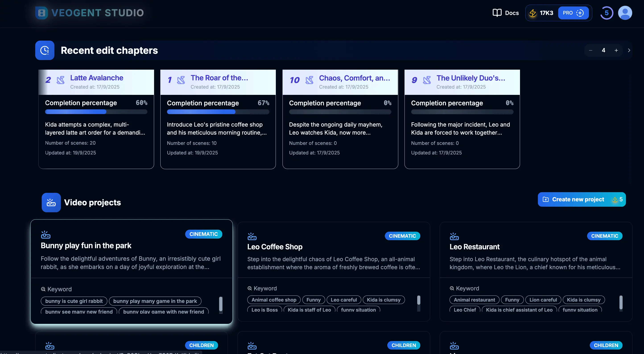
Task: Decrease chapters count with minus stepper
Action: (x=590, y=50)
